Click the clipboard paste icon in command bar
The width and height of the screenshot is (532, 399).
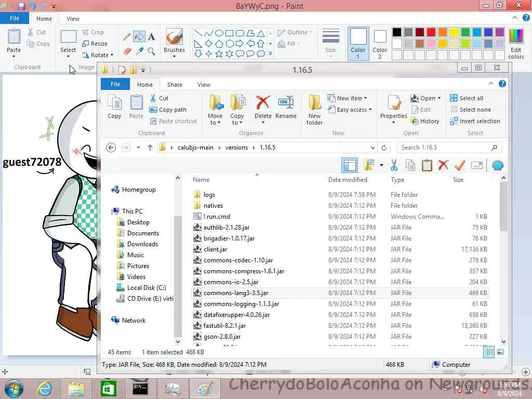(x=427, y=165)
